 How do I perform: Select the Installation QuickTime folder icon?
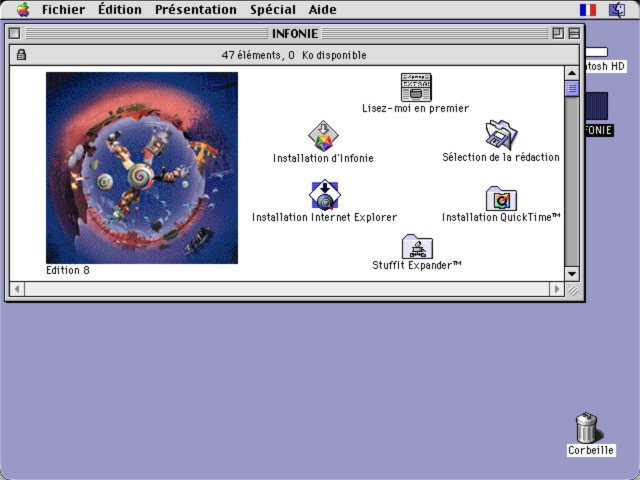click(501, 199)
